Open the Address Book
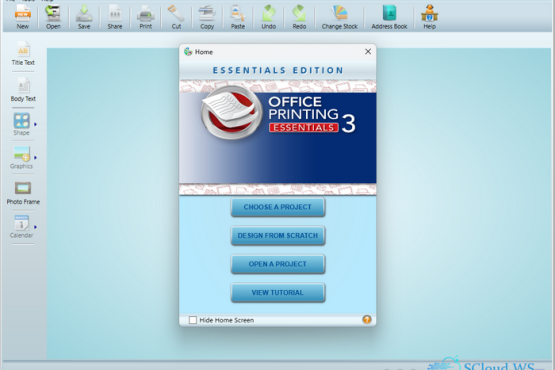The width and height of the screenshot is (555, 370). tap(389, 16)
